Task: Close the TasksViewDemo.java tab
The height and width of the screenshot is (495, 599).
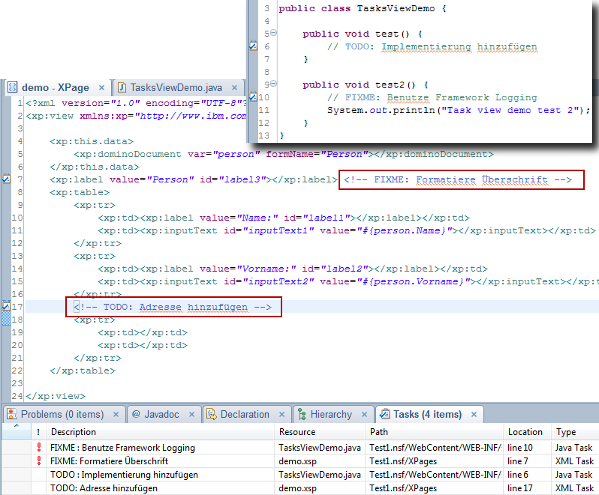Action: pos(235,88)
